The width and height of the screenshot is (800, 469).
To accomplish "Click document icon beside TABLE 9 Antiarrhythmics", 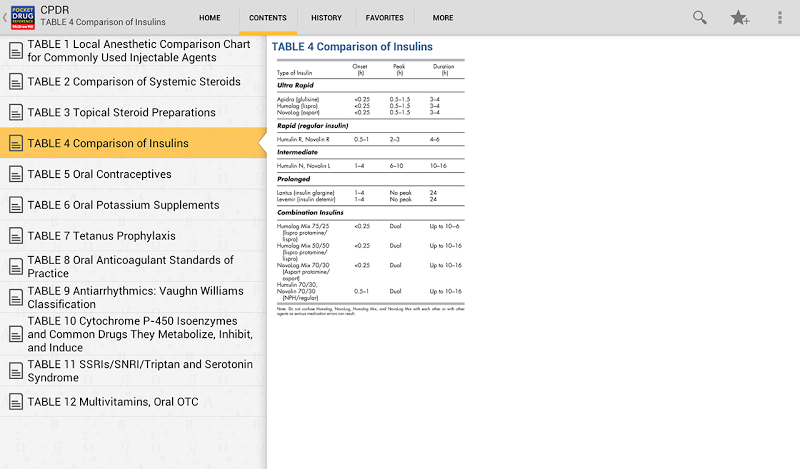I will point(16,298).
